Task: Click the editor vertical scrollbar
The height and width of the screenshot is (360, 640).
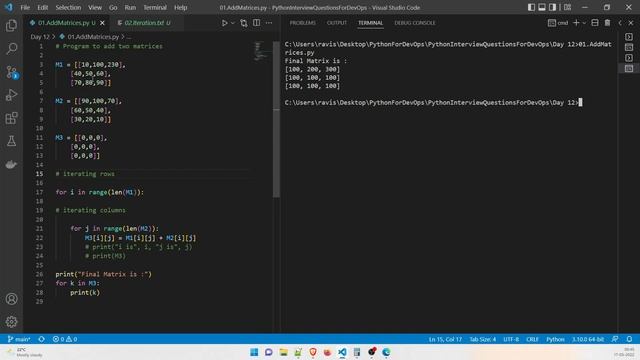Action: click(x=276, y=119)
